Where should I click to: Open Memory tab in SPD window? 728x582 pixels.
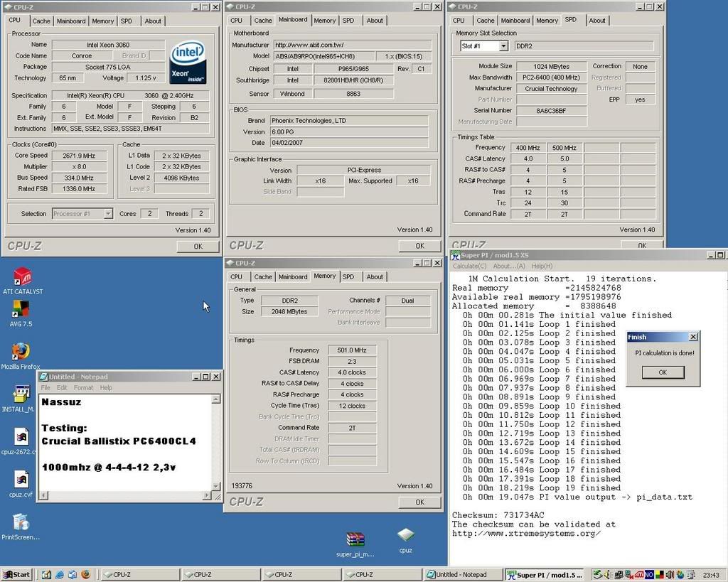coord(547,21)
